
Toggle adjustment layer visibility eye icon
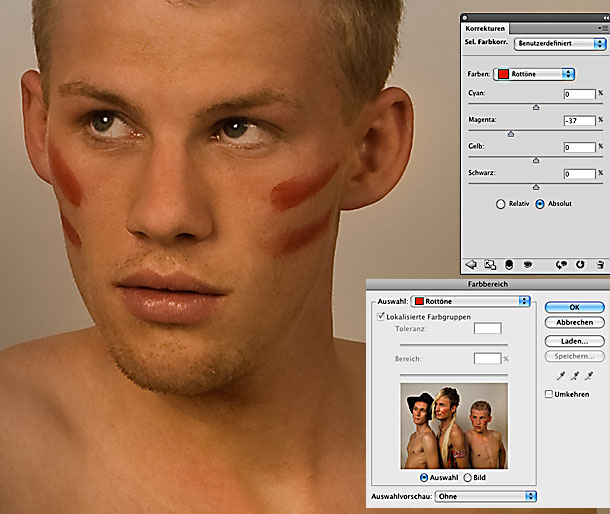coord(528,265)
